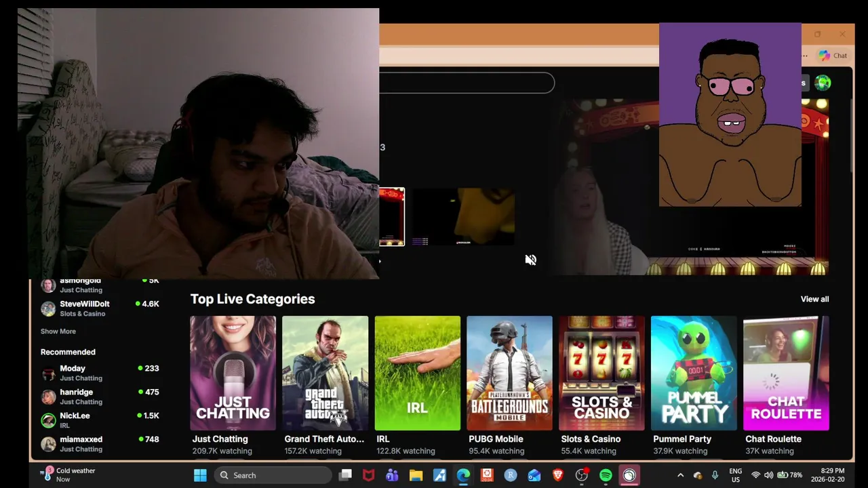Open Spotify from the taskbar

coord(606,475)
